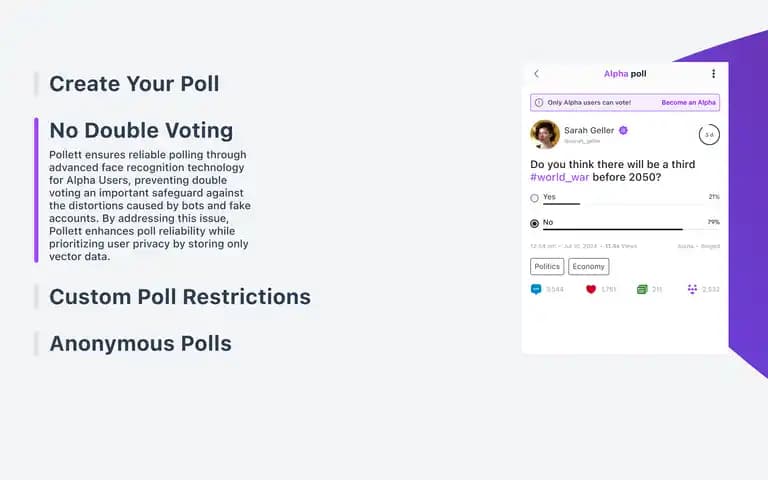
Task: Click the green stacked cards icon
Action: [x=642, y=289]
